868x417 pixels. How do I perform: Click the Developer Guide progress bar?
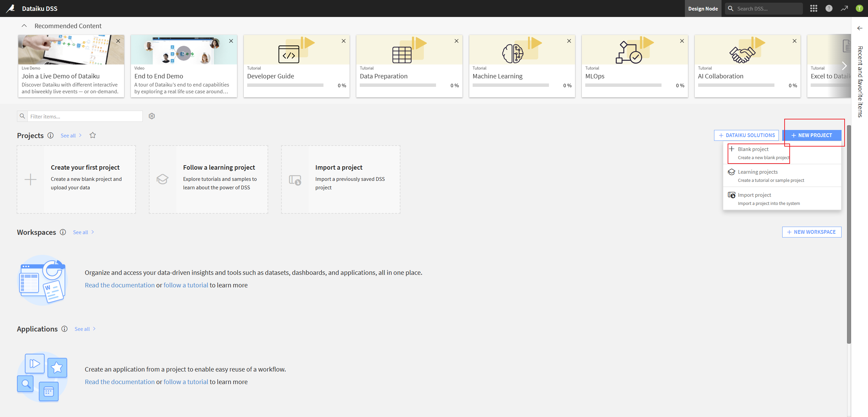click(x=285, y=85)
